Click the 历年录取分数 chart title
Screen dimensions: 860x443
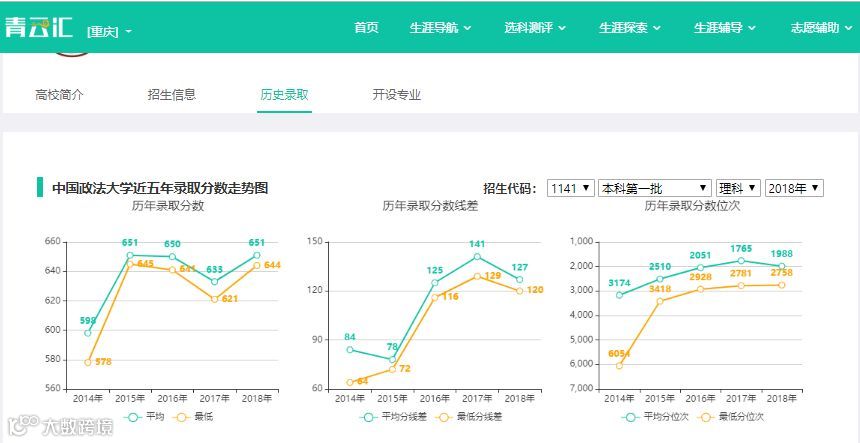pos(168,206)
